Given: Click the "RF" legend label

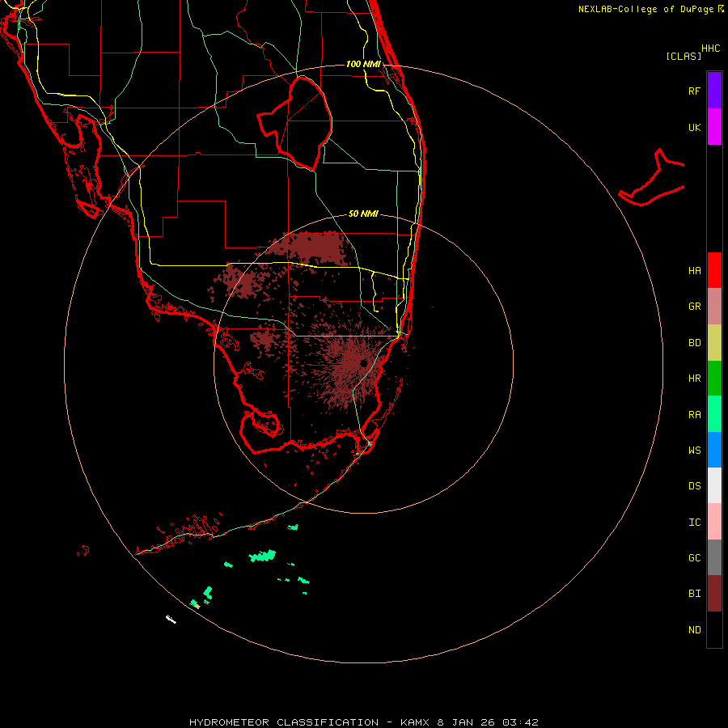Looking at the screenshot, I should (x=694, y=91).
